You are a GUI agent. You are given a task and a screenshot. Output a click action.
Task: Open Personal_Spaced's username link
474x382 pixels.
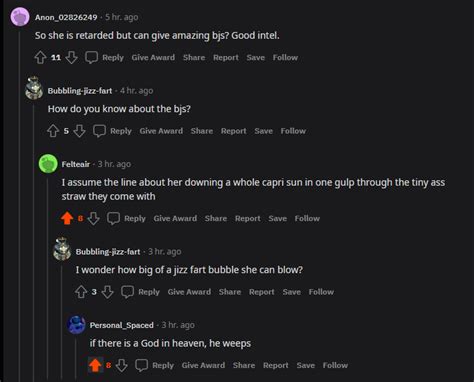coord(122,325)
